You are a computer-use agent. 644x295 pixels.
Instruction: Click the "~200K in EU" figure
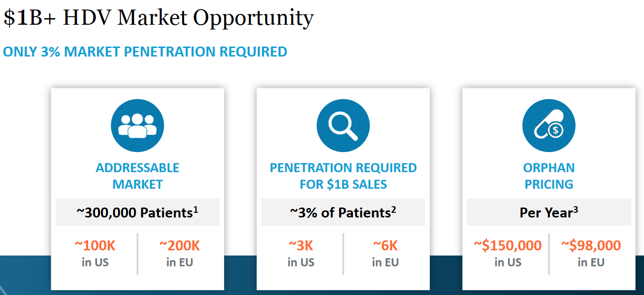click(179, 253)
